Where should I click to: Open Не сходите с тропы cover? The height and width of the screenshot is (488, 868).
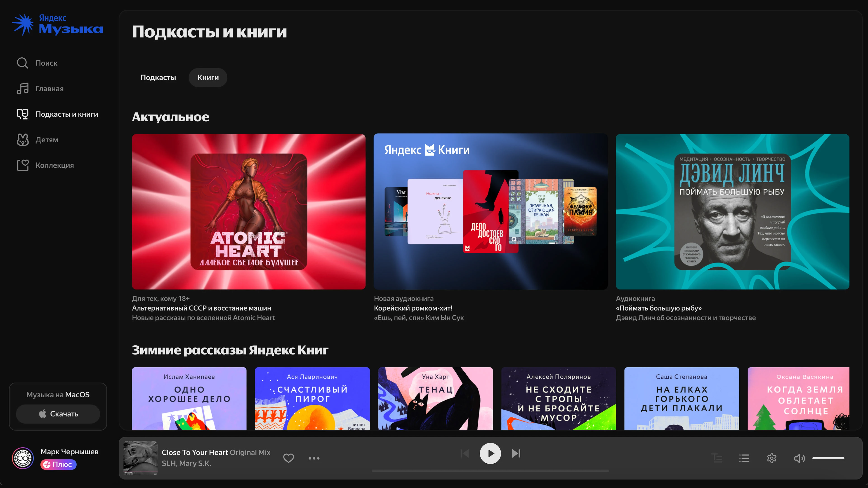[559, 398]
